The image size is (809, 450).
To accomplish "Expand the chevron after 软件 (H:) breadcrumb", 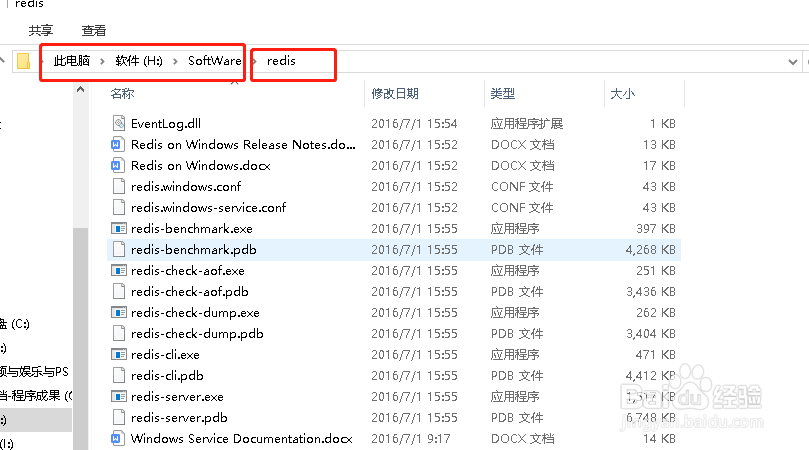I will [x=175, y=61].
